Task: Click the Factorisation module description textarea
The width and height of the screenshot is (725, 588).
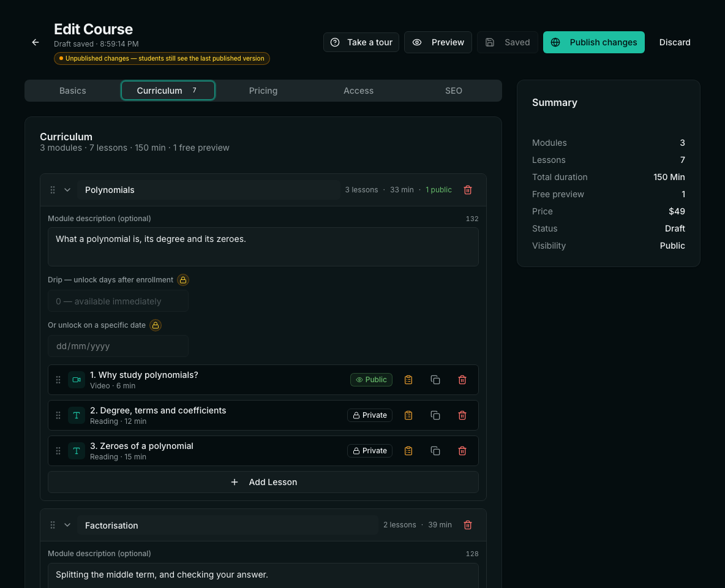Action: click(263, 576)
